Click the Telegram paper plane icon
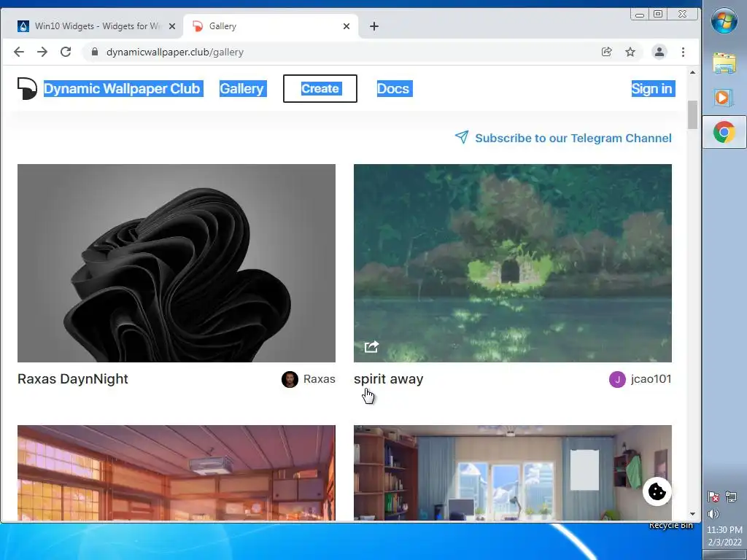747x560 pixels. [462, 137]
